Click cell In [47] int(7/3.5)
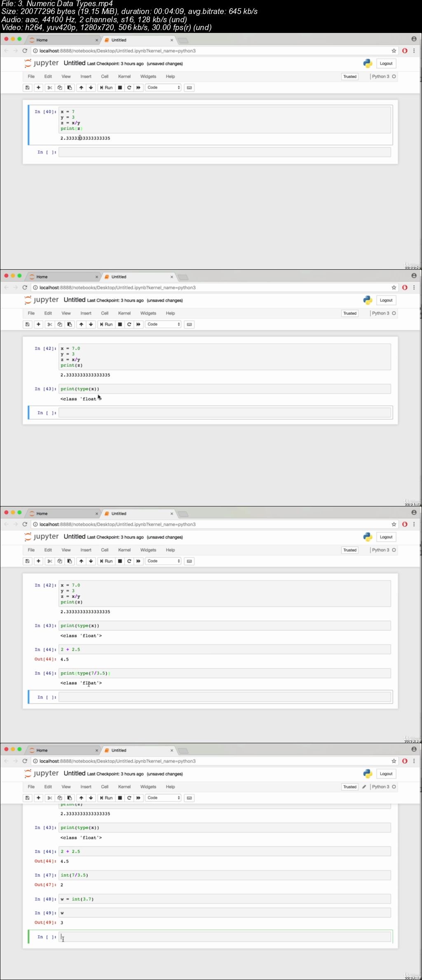422x980 pixels. tap(225, 875)
